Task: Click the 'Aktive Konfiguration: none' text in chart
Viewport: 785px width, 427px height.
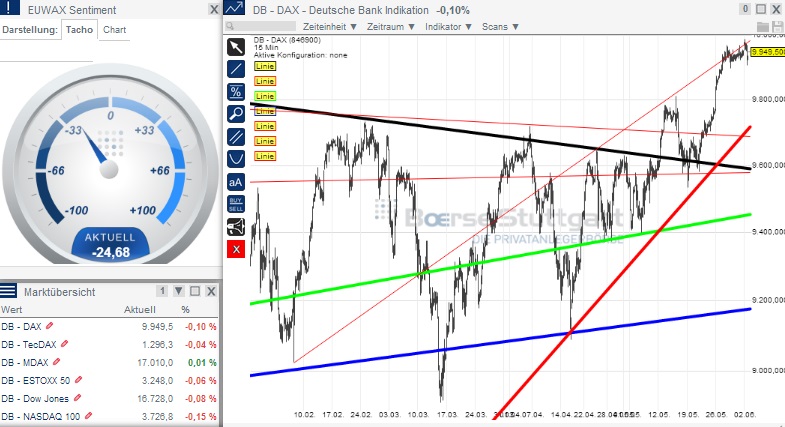Action: [300, 55]
